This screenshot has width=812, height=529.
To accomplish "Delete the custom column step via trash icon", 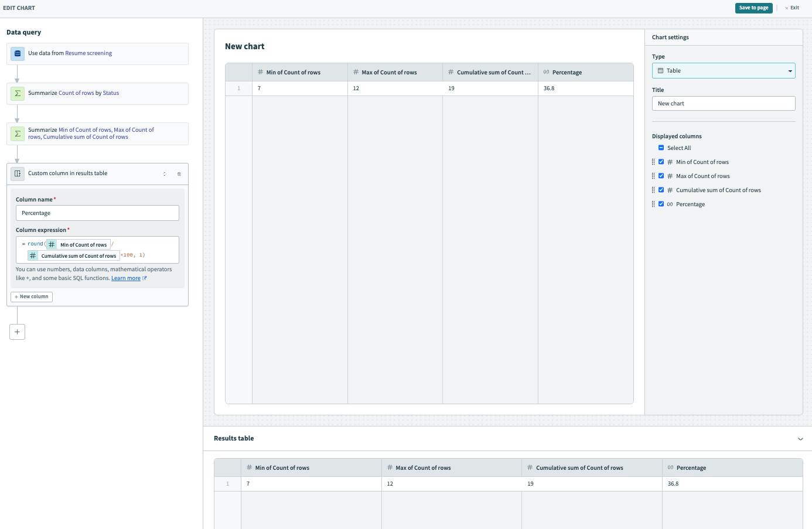I will tap(179, 174).
